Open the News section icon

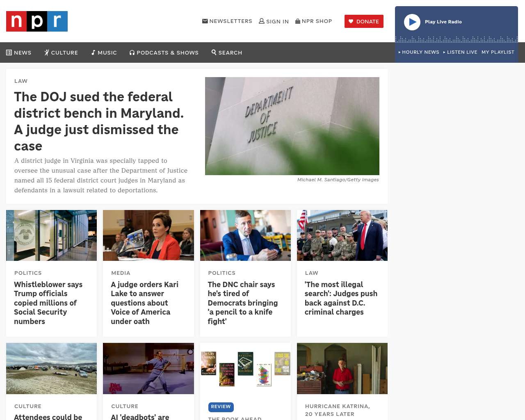pos(9,52)
